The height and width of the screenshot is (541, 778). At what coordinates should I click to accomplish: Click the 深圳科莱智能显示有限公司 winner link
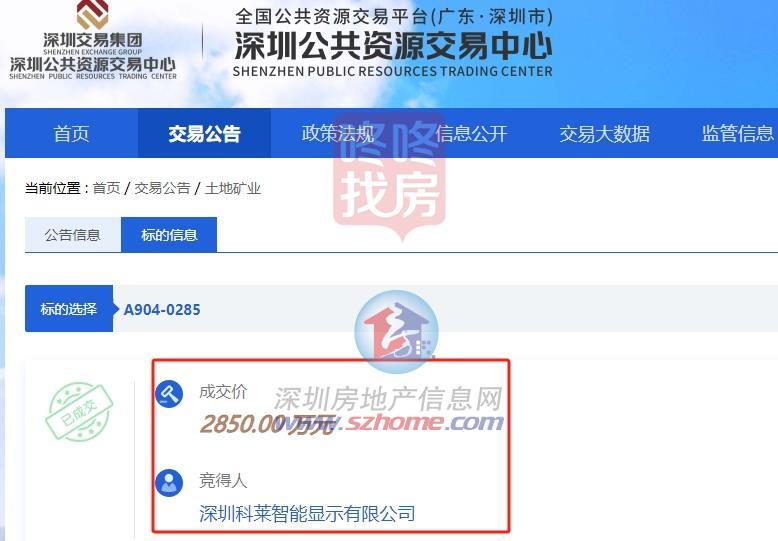click(x=307, y=513)
